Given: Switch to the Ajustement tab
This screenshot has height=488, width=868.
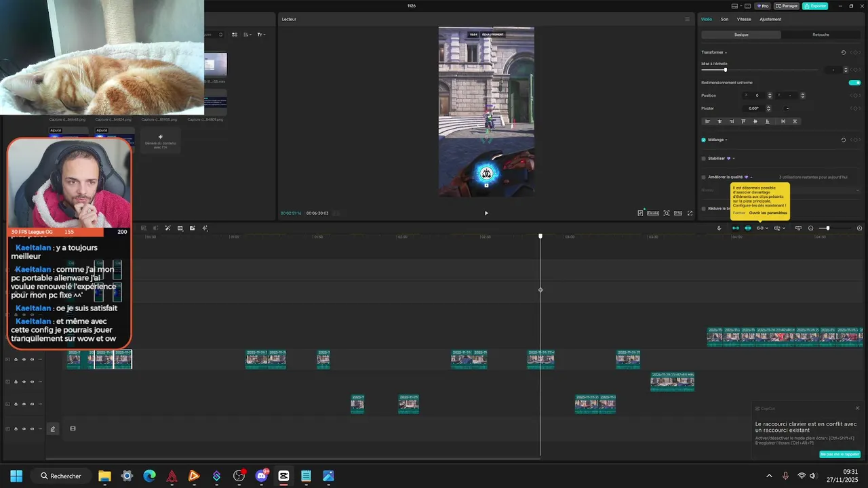Looking at the screenshot, I should pos(770,19).
